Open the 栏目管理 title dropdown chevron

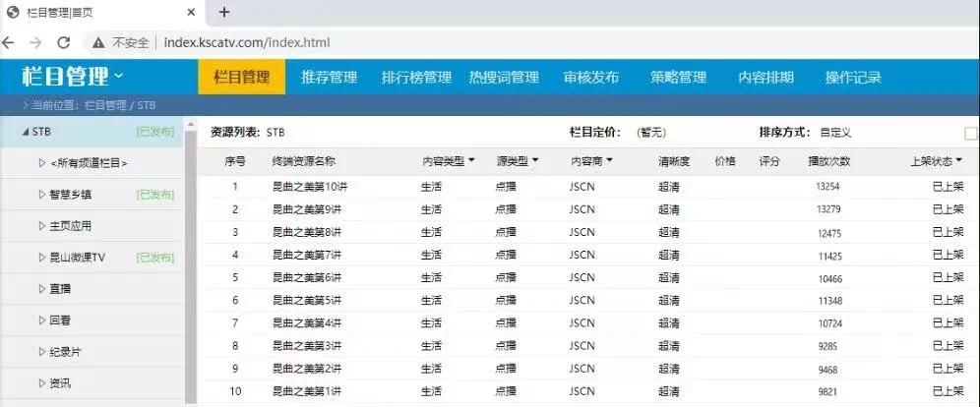pyautogui.click(x=119, y=76)
